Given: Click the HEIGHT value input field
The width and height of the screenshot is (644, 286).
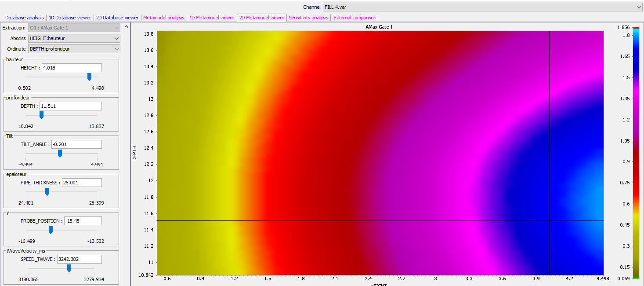Looking at the screenshot, I should pos(72,68).
